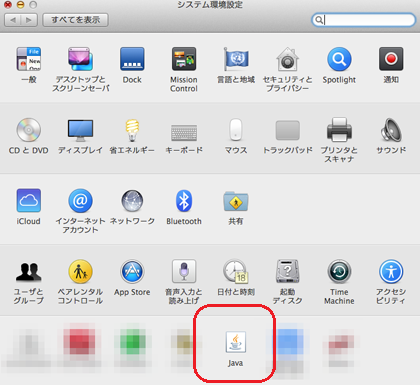Open 起動ディスク (Startup Disk) preferences
Screen dimensions: 420x385
coord(287,272)
